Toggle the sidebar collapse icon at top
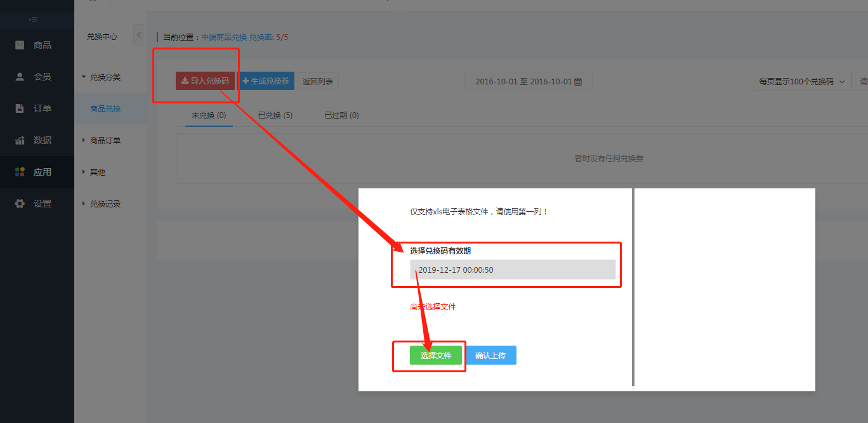Screen dimensions: 868x423 tap(33, 20)
